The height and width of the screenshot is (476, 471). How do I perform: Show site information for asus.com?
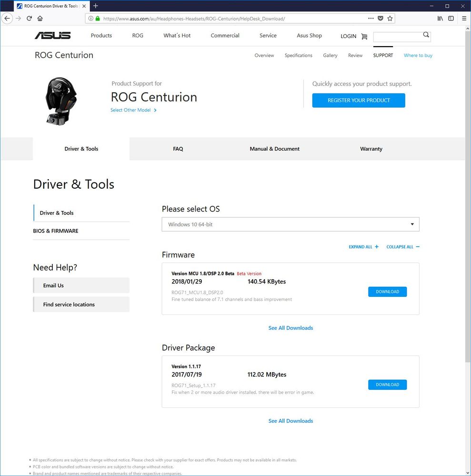coord(90,19)
